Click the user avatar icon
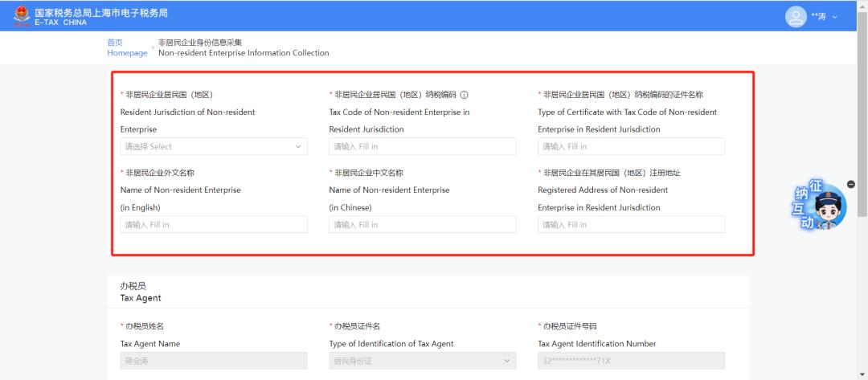The height and width of the screenshot is (380, 868). [x=795, y=16]
